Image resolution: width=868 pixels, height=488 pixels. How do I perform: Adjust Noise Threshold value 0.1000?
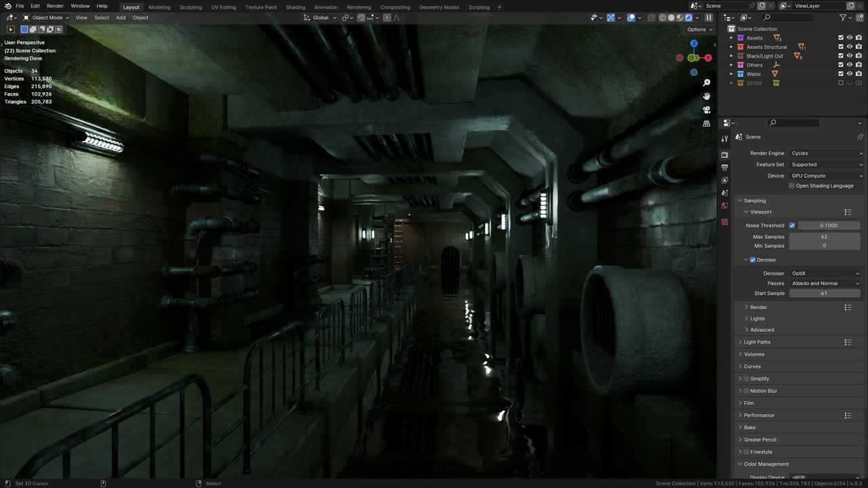[829, 226]
